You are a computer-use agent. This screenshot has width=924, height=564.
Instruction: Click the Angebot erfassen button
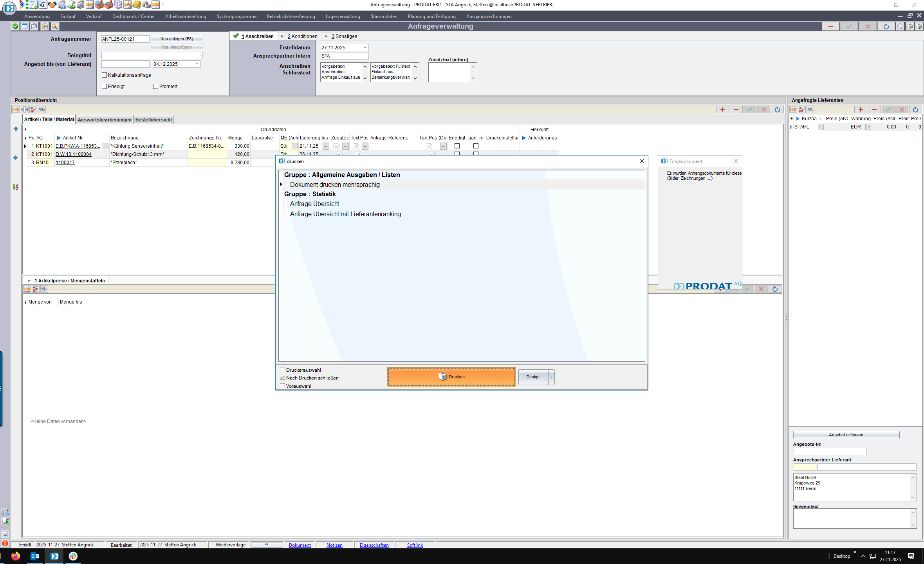pos(846,435)
